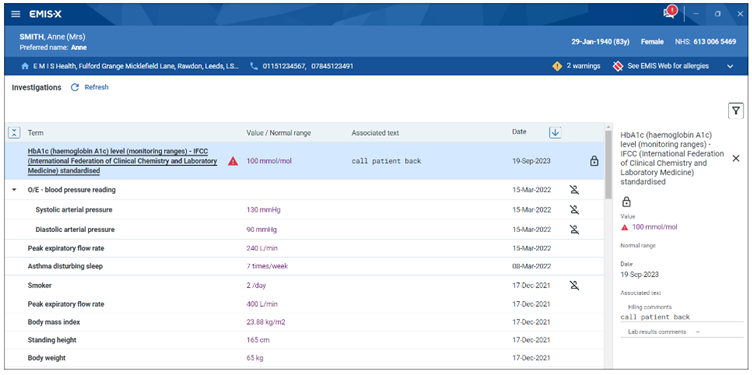Click the lock icon in the details panel
This screenshot has width=752, height=375.
pyautogui.click(x=626, y=202)
